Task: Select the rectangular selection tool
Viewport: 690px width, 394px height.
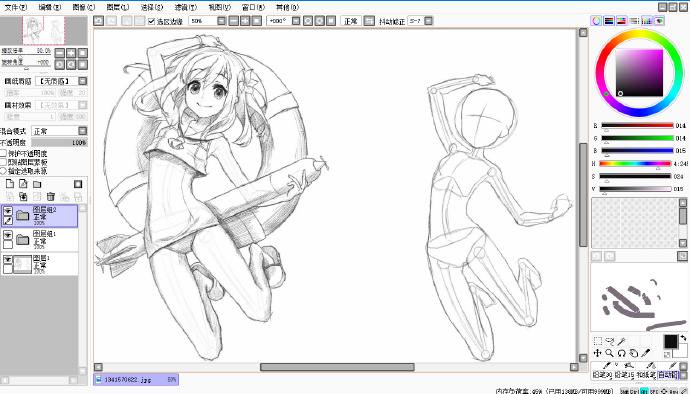Action: coord(598,341)
